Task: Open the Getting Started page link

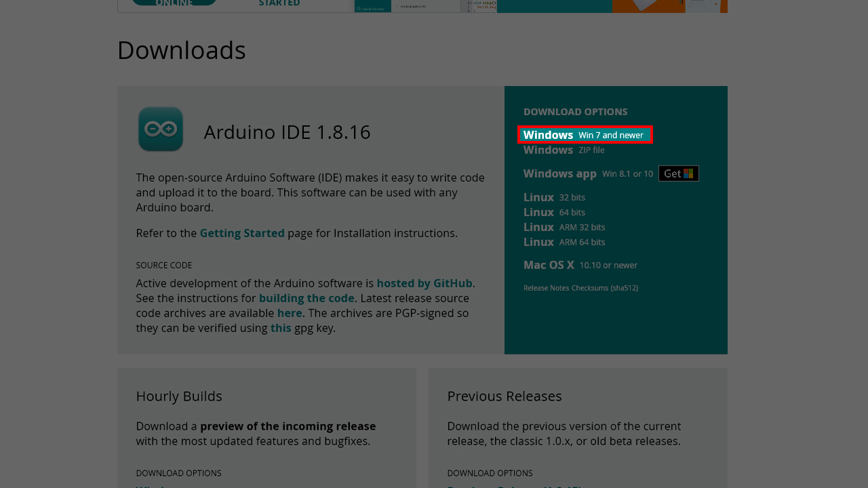Action: click(x=242, y=233)
